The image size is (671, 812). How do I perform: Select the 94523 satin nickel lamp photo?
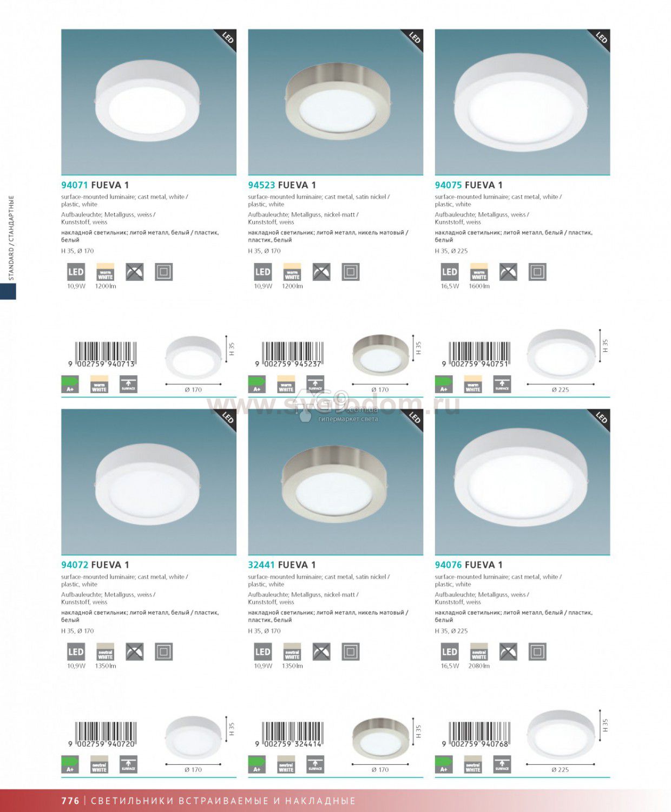335,102
